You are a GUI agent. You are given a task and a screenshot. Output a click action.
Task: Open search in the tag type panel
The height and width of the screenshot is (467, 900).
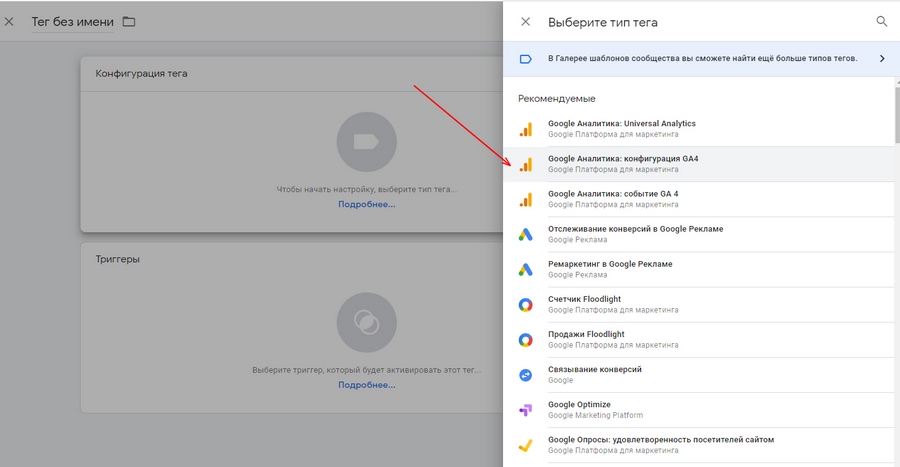click(882, 22)
